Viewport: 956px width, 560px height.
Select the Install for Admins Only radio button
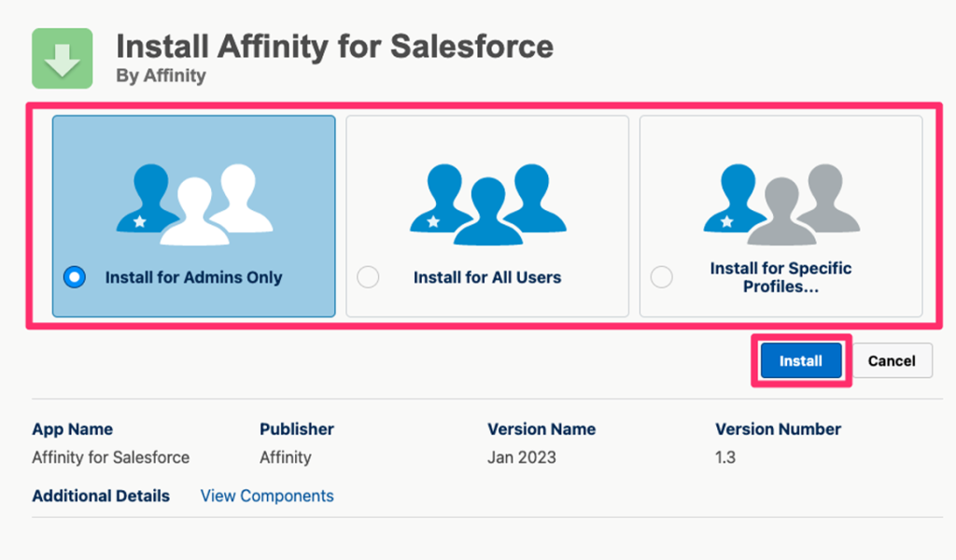75,277
